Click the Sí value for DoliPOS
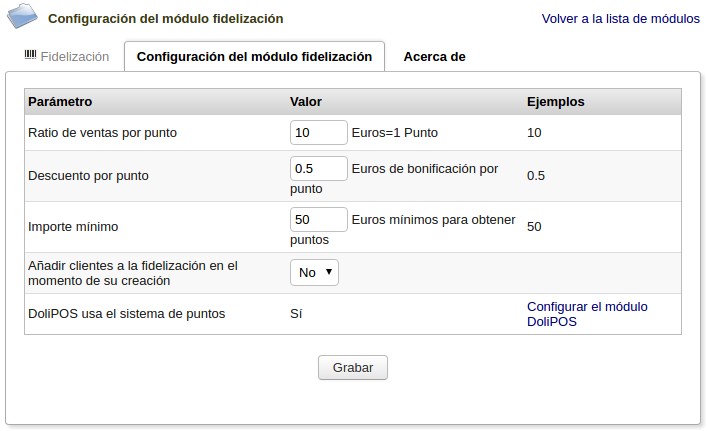The height and width of the screenshot is (431, 707). point(296,314)
